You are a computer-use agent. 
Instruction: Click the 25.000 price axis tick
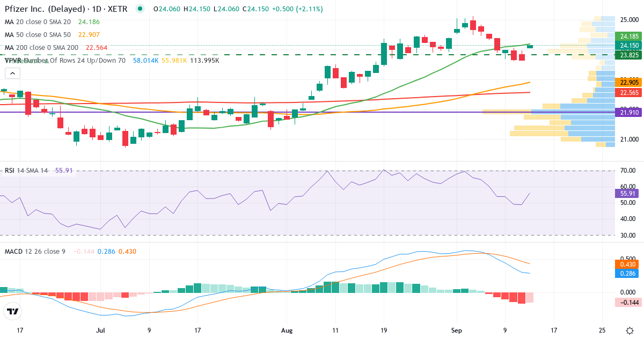click(629, 20)
